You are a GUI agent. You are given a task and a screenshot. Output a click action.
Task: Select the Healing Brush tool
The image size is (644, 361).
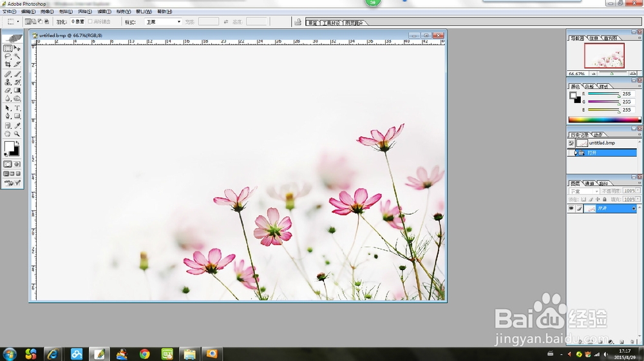pyautogui.click(x=8, y=74)
